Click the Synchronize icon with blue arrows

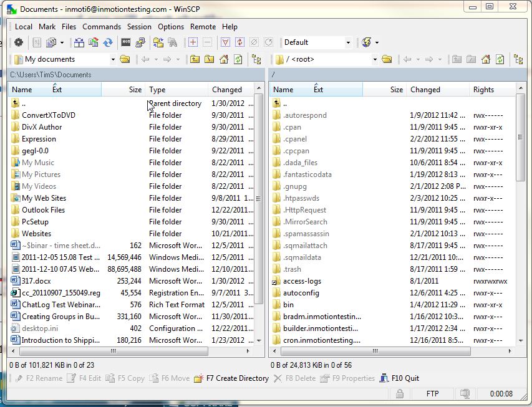coord(108,42)
